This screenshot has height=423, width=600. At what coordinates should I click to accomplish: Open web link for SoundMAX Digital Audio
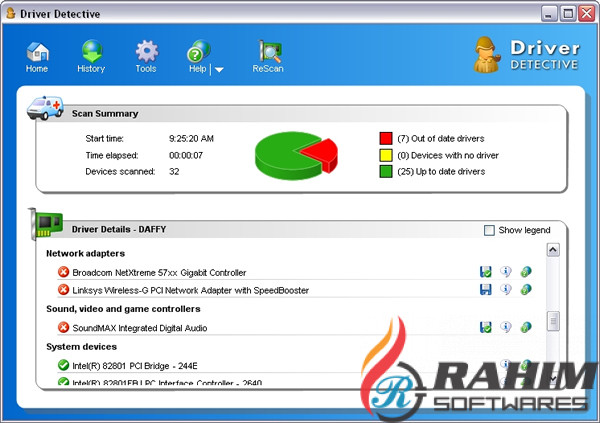tap(526, 327)
